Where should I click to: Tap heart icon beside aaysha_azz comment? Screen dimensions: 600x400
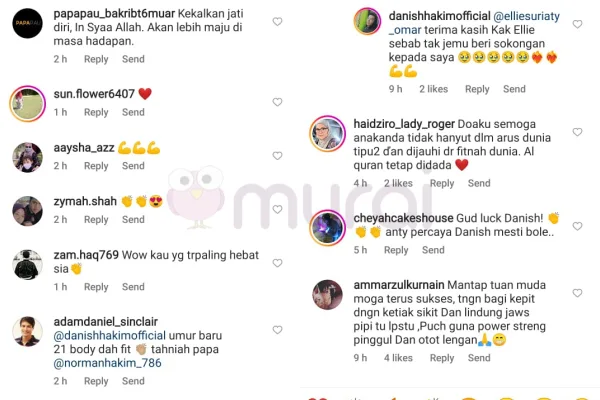click(x=277, y=155)
